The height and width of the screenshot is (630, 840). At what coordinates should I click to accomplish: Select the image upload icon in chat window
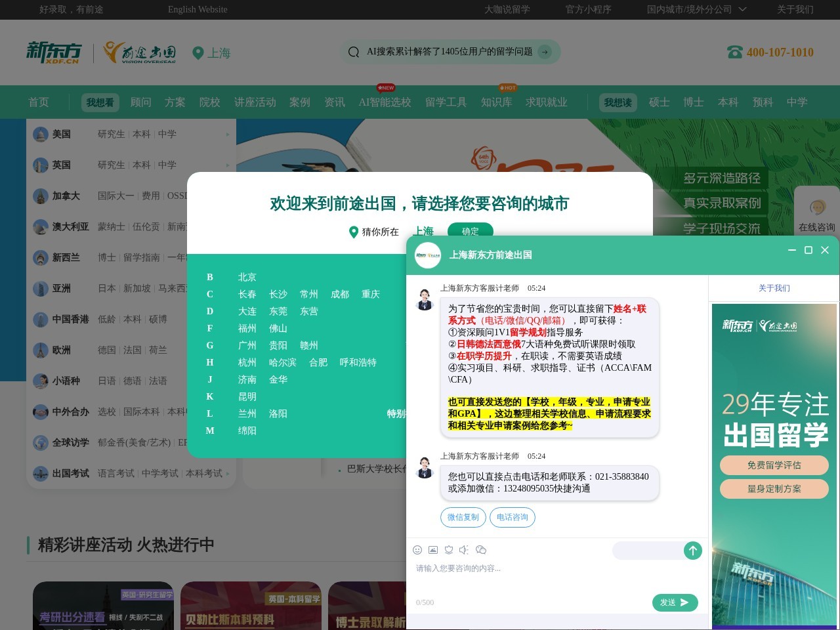433,550
